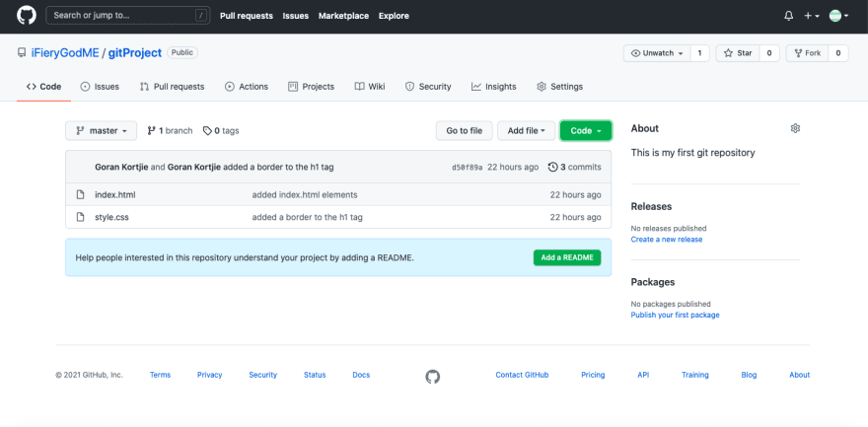Image resolution: width=868 pixels, height=427 pixels.
Task: Click the history clock icon by 3 commits
Action: tap(552, 167)
